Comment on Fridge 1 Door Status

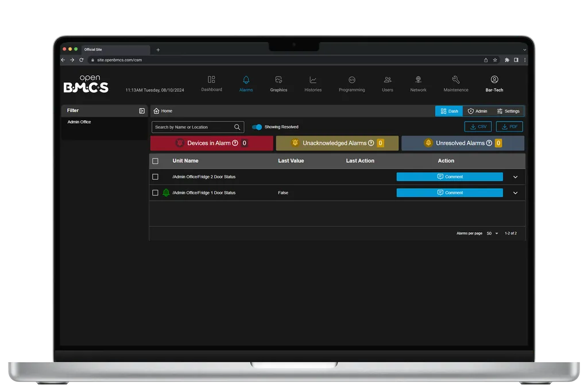450,193
